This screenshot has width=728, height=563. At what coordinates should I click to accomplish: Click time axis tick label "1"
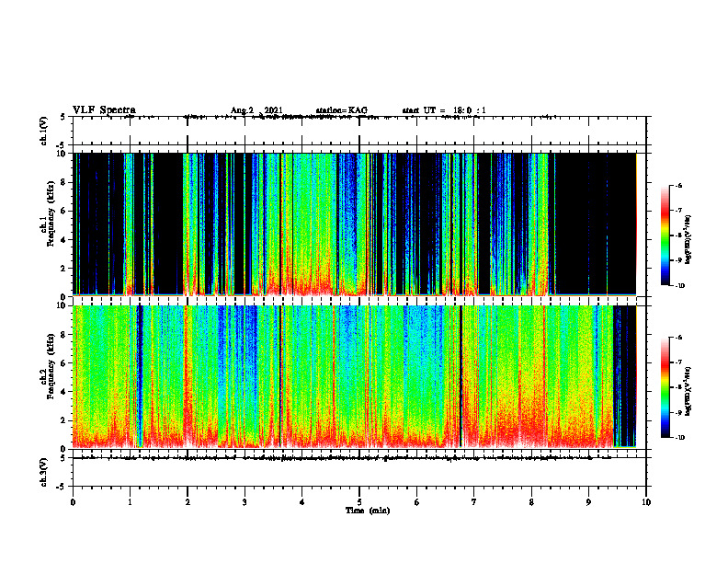(130, 502)
